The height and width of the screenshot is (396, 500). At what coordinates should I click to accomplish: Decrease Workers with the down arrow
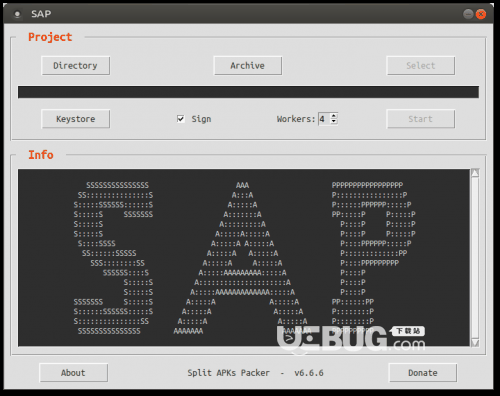coord(334,122)
